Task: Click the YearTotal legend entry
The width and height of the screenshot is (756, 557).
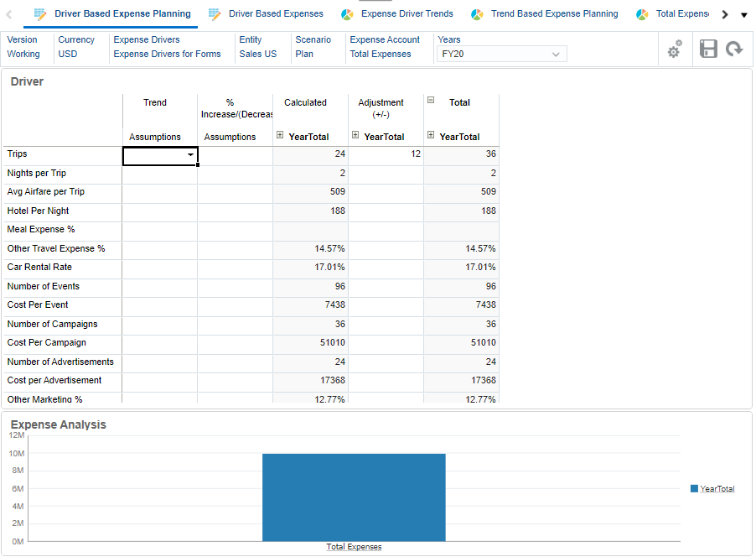Action: 713,488
